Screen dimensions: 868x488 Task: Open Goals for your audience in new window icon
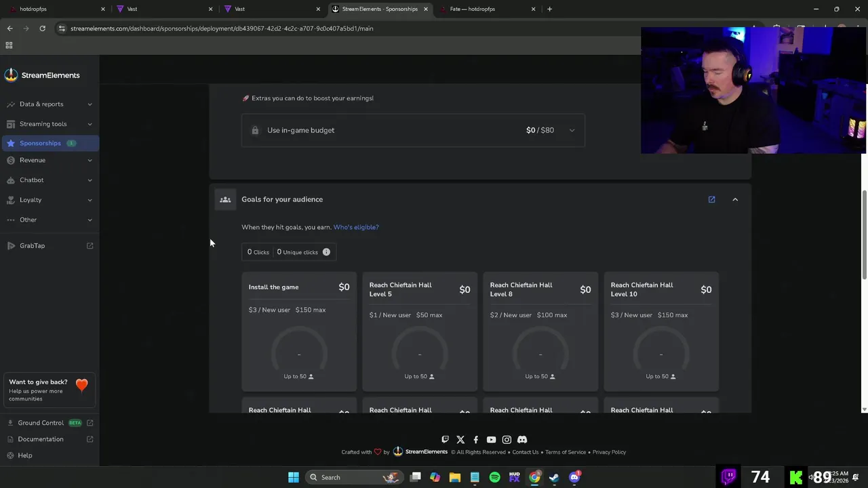(711, 199)
